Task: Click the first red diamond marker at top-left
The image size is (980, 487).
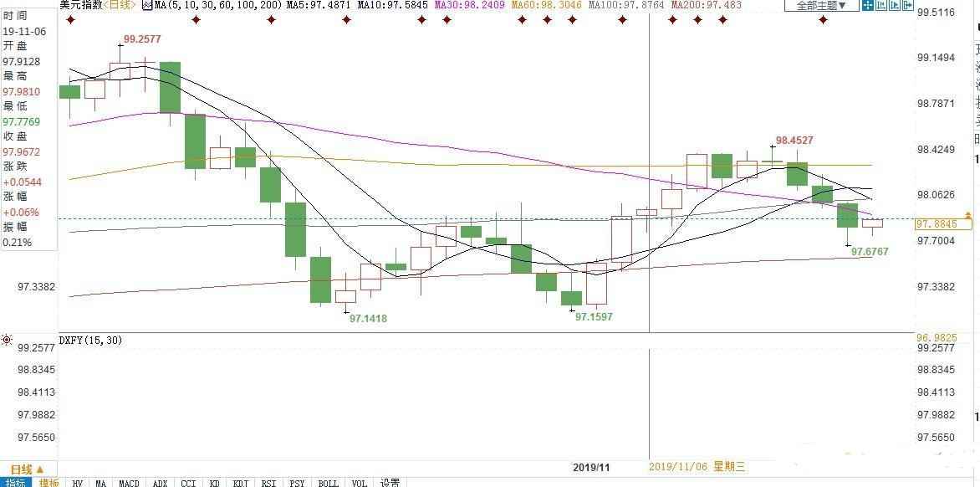Action: point(69,18)
